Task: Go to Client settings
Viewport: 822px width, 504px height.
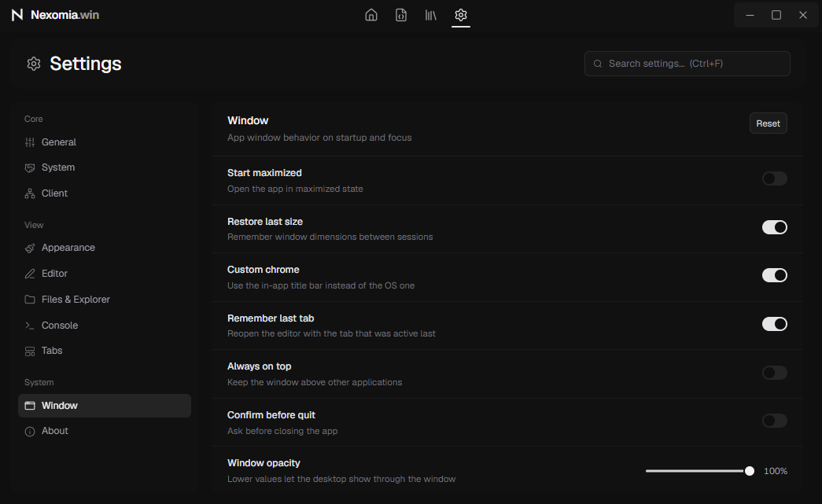Action: (105, 193)
